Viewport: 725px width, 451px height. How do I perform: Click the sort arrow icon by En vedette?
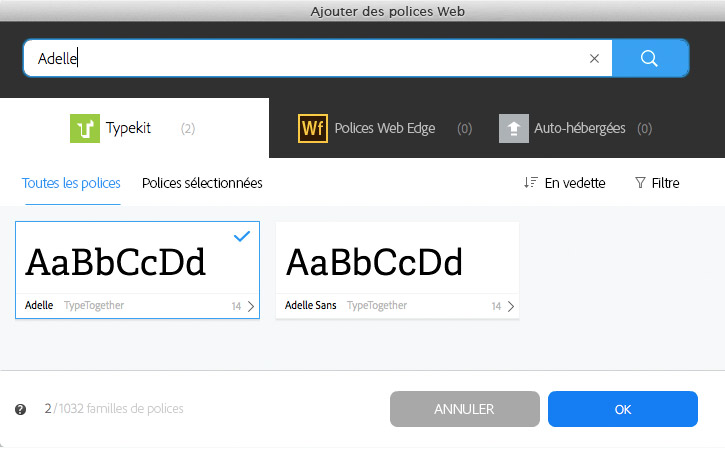530,183
